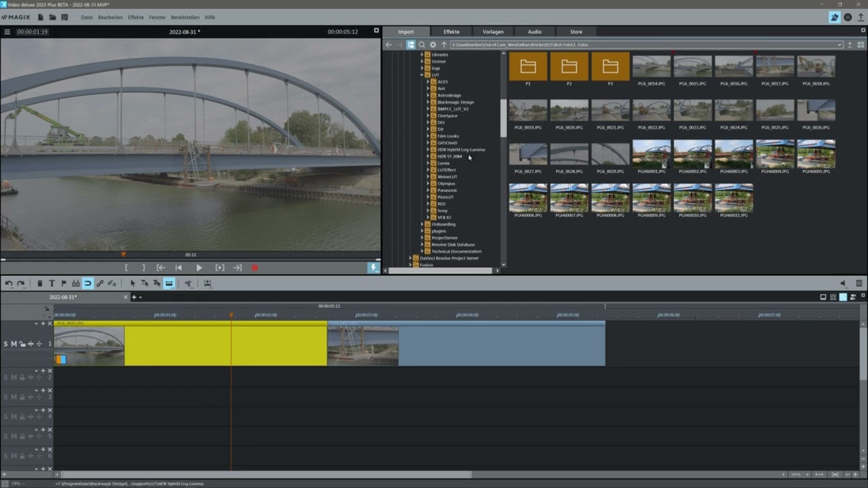
Task: Solo track 1 with the S button
Action: click(x=6, y=344)
